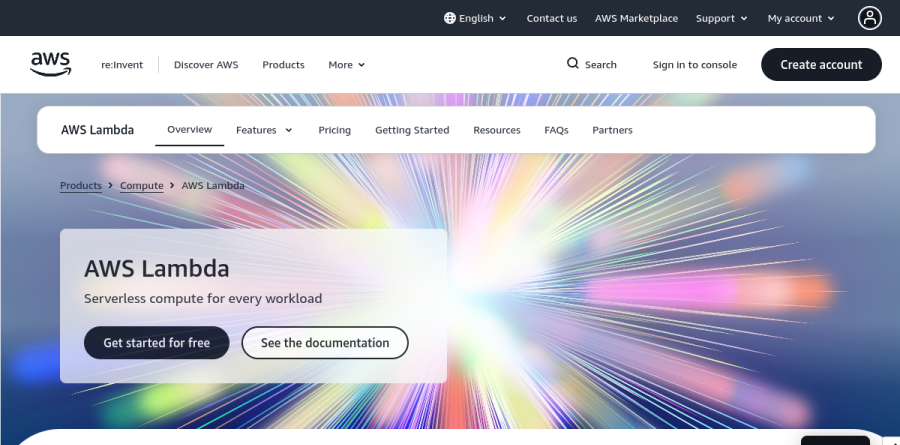Image resolution: width=900 pixels, height=445 pixels.
Task: Click AWS Lambda breadcrumb text
Action: tap(213, 185)
